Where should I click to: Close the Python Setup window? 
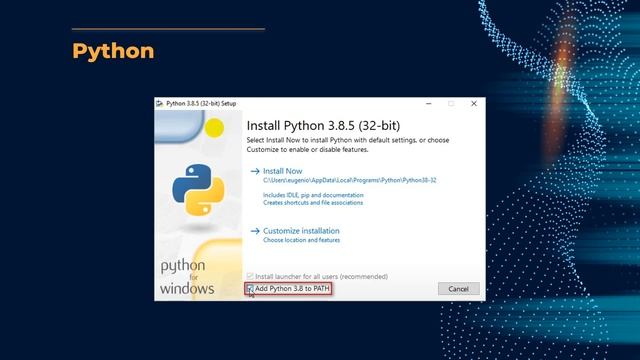tap(474, 104)
